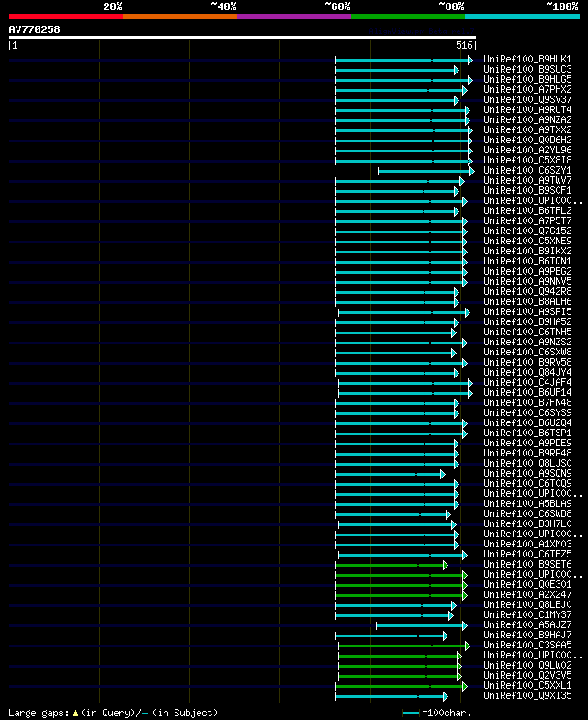Select the UniRef100_C1MY37 label
The width and height of the screenshot is (588, 720).
coord(527,615)
